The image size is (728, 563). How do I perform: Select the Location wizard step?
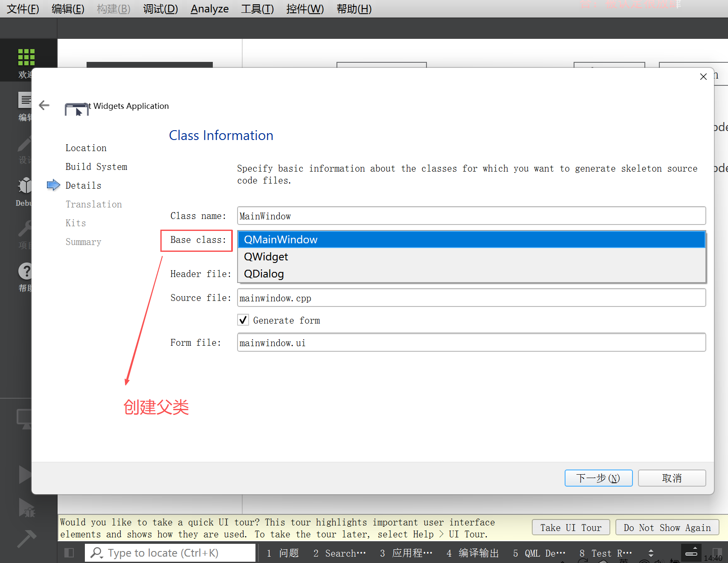[x=86, y=148]
